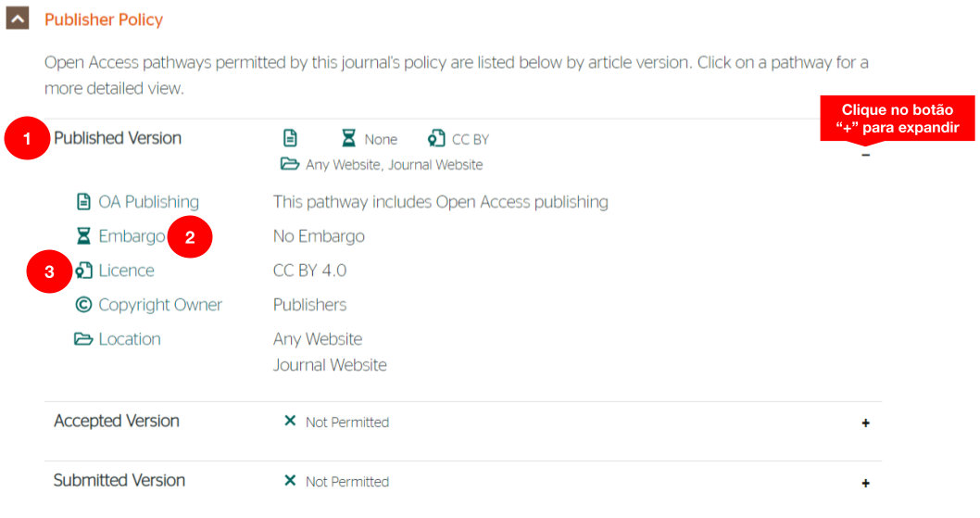The image size is (980, 518).
Task: Expand the Accepted Version pathway
Action: pyautogui.click(x=866, y=423)
